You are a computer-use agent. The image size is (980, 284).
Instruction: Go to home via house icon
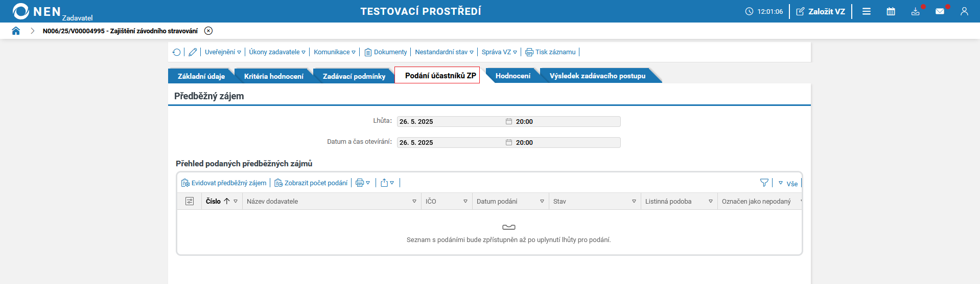click(16, 31)
